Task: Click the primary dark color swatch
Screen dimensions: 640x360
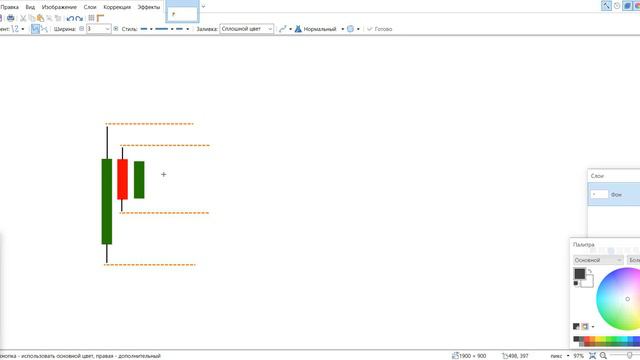Action: tap(580, 274)
